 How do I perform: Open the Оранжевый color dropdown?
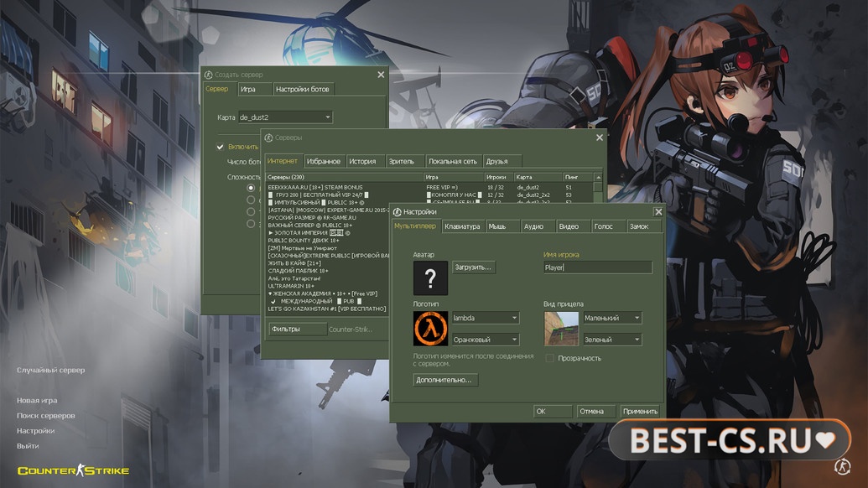pos(486,339)
